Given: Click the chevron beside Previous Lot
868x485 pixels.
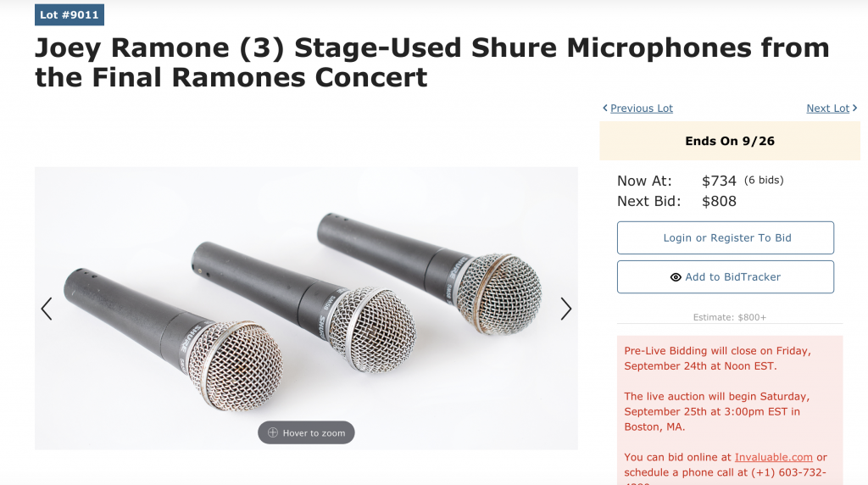Looking at the screenshot, I should [605, 108].
